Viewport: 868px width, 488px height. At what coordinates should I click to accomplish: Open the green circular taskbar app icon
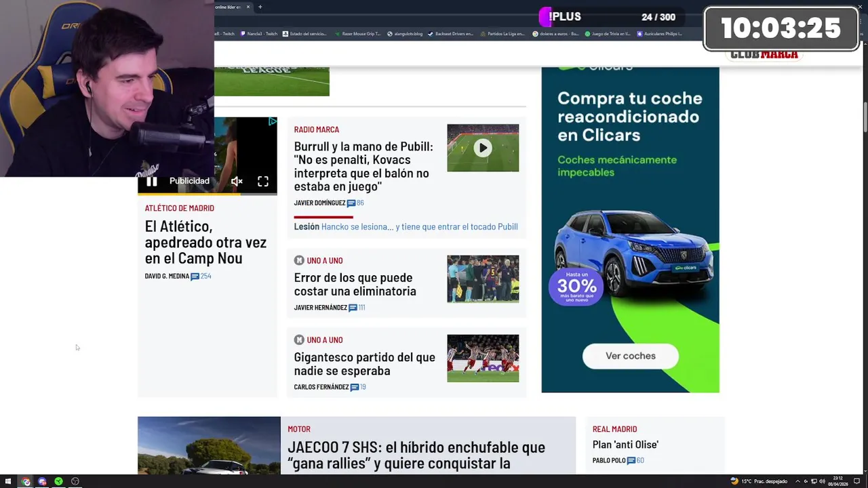pos(58,481)
